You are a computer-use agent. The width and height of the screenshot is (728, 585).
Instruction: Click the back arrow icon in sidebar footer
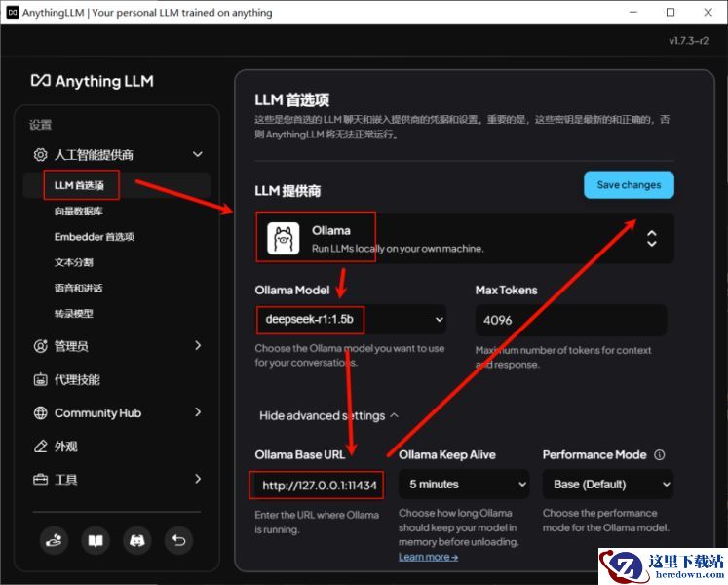(177, 539)
